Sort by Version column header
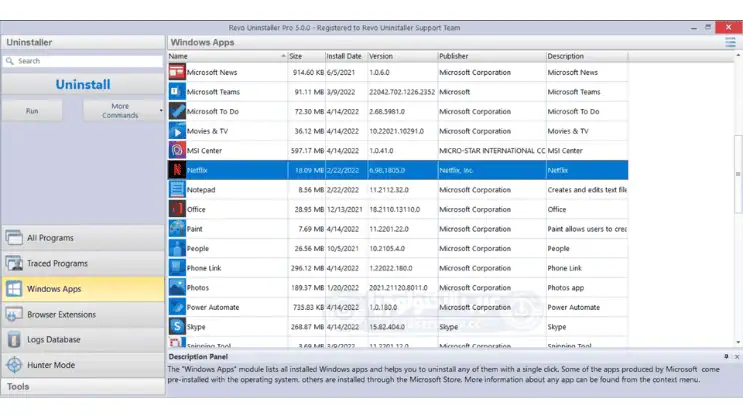Screen dimensions: 743x418 pyautogui.click(x=402, y=56)
